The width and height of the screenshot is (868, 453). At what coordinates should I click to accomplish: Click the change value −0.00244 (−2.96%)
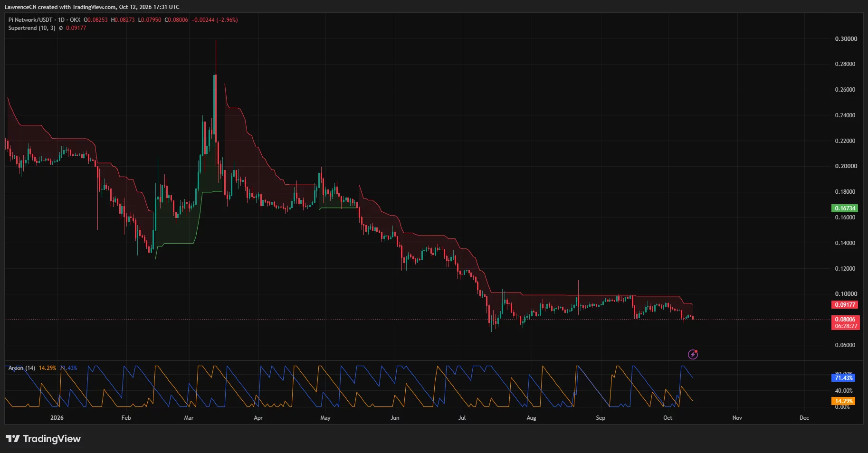tap(215, 20)
